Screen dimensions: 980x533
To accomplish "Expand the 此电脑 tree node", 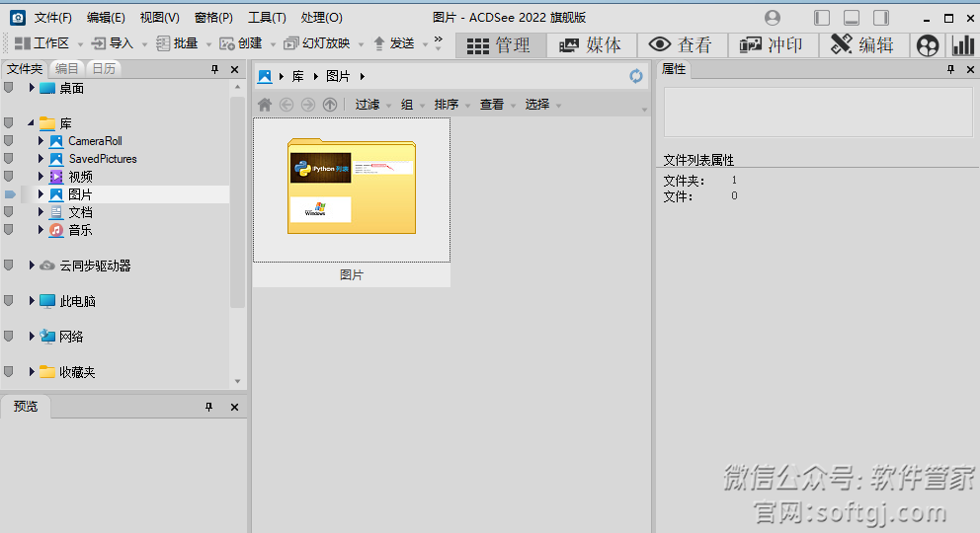I will tap(32, 301).
